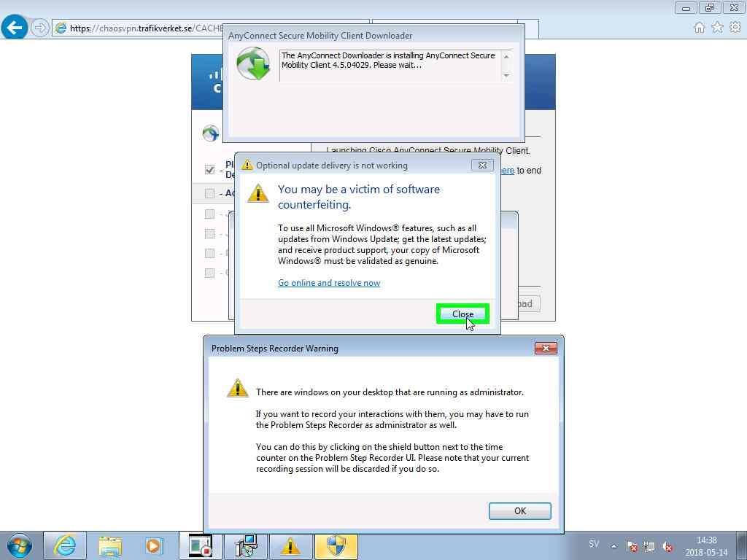Screen dimensions: 747x560
Task: Close Problem Steps Recorder Warning with red X
Action: [546, 348]
